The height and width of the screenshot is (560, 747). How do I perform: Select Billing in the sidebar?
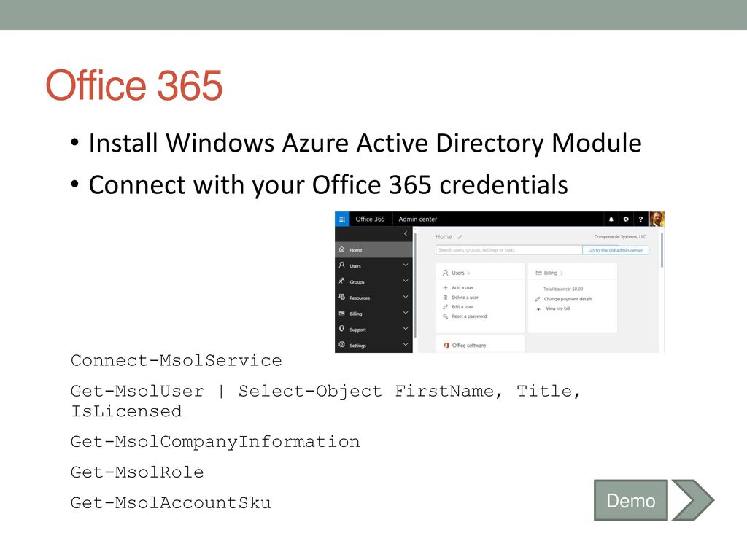(374, 314)
